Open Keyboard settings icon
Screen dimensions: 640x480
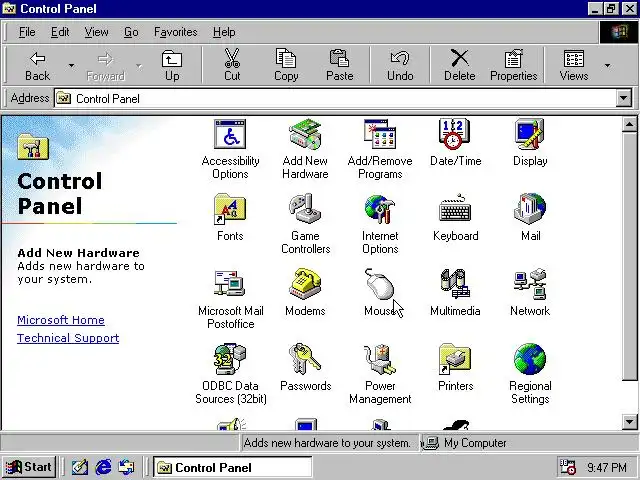tap(455, 209)
